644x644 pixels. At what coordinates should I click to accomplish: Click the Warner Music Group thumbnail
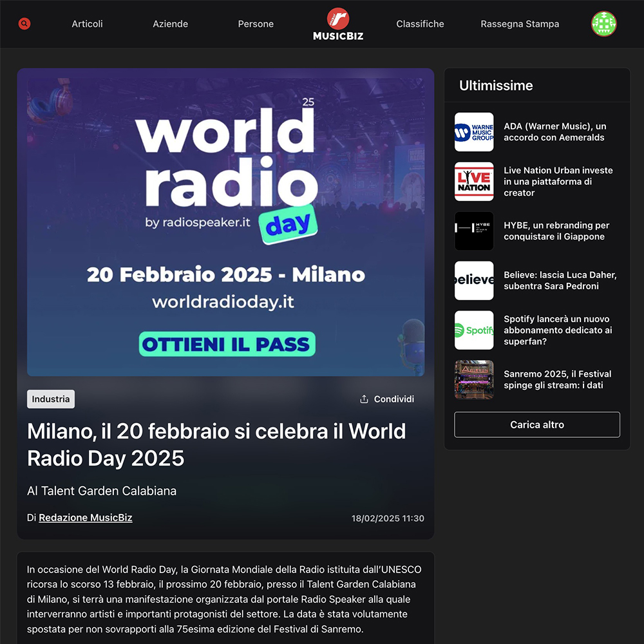(x=474, y=132)
